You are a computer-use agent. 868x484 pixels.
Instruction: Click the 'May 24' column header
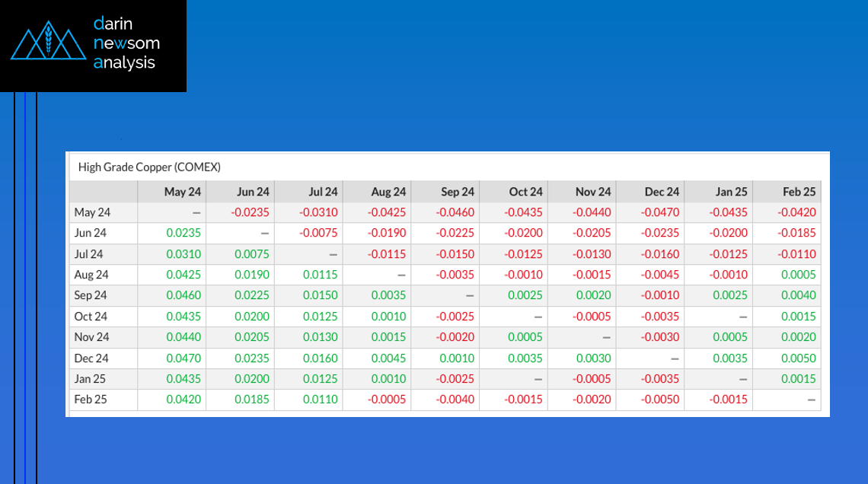[x=183, y=192]
